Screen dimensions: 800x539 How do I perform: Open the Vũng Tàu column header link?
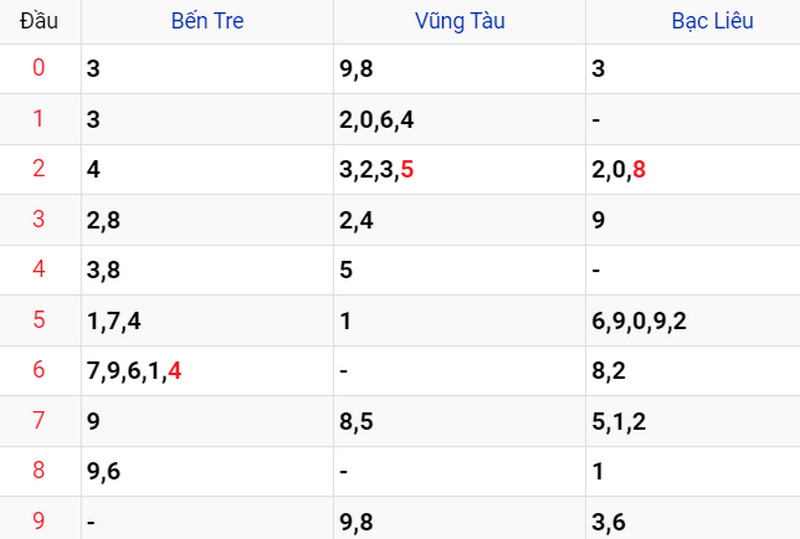click(x=460, y=21)
